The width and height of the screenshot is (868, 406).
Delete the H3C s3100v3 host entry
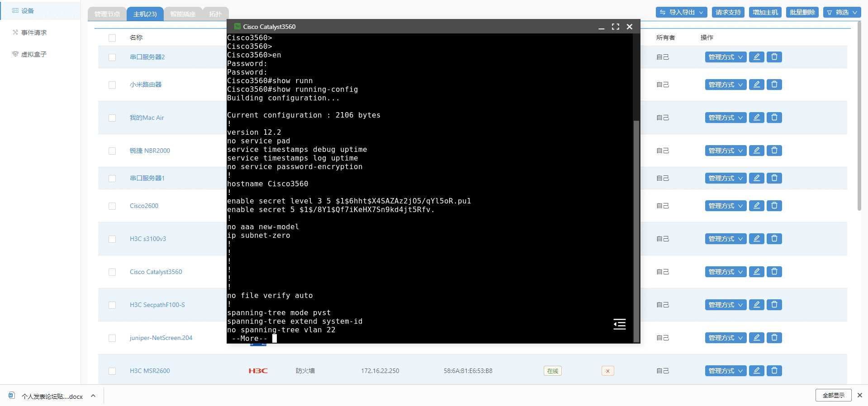point(774,239)
